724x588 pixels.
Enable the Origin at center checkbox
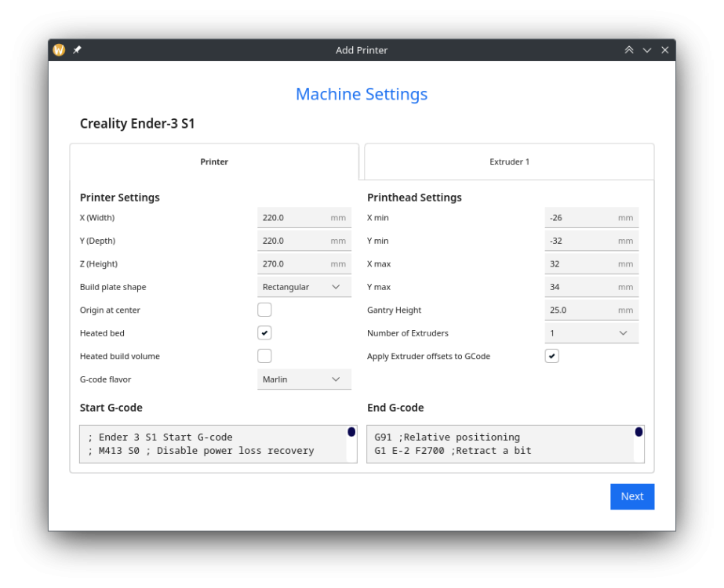tap(264, 310)
